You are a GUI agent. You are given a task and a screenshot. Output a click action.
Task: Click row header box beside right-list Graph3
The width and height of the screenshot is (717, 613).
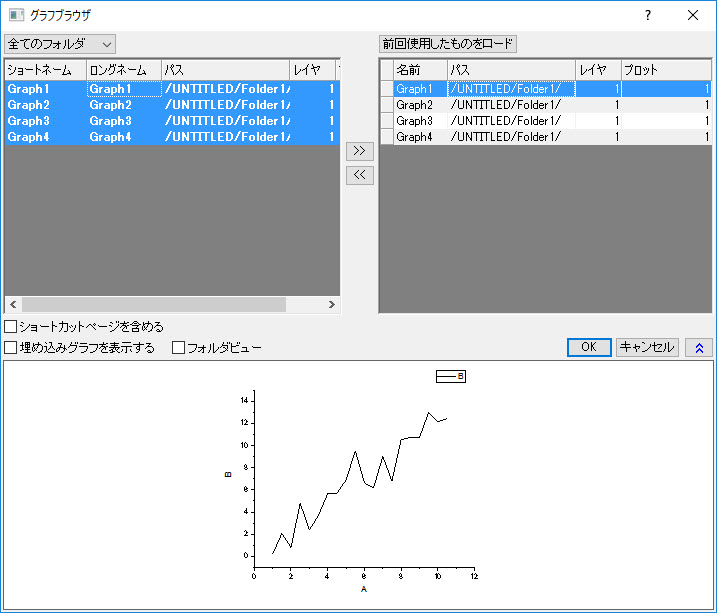tap(387, 121)
